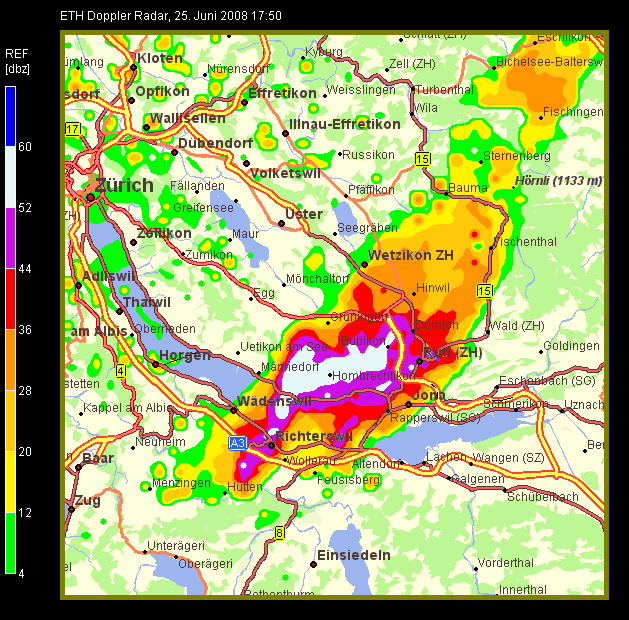Click the Dübendorf town marker dot
This screenshot has height=620, width=629.
[174, 152]
